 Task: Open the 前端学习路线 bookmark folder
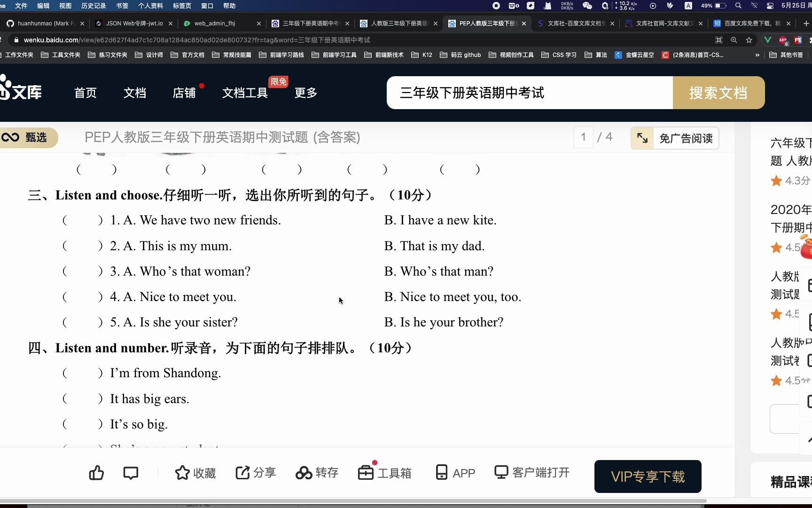(x=281, y=55)
